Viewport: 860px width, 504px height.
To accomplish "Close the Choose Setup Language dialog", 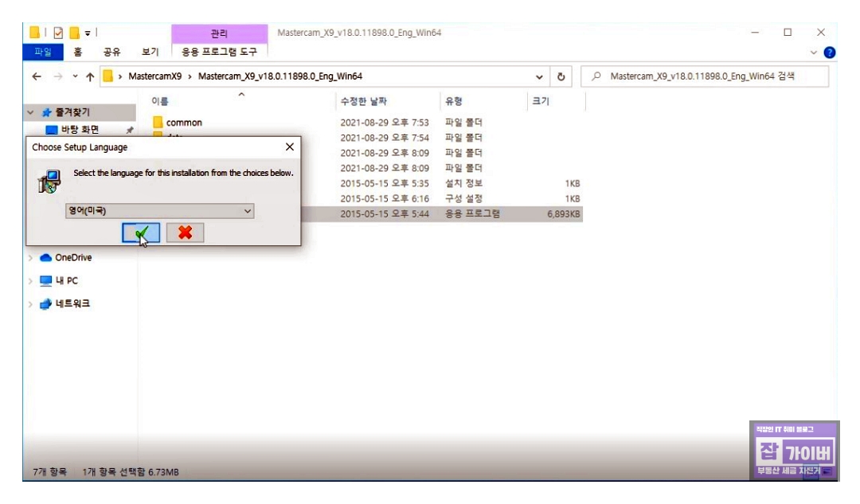I will click(290, 147).
